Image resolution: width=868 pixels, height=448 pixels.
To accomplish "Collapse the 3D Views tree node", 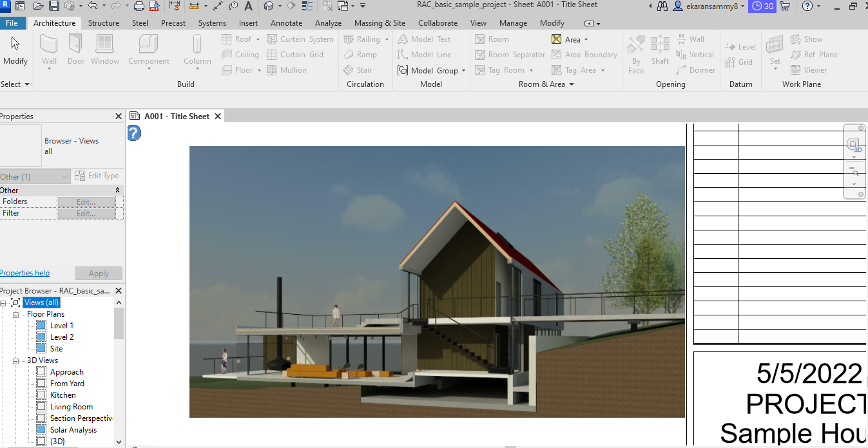I will tap(15, 360).
